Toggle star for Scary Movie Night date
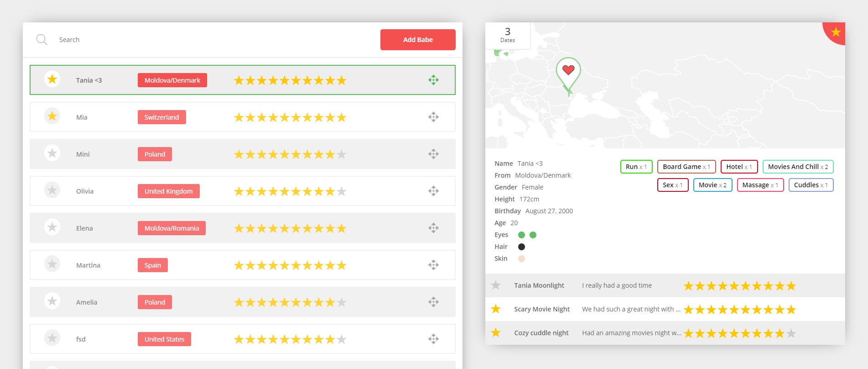 click(x=496, y=309)
